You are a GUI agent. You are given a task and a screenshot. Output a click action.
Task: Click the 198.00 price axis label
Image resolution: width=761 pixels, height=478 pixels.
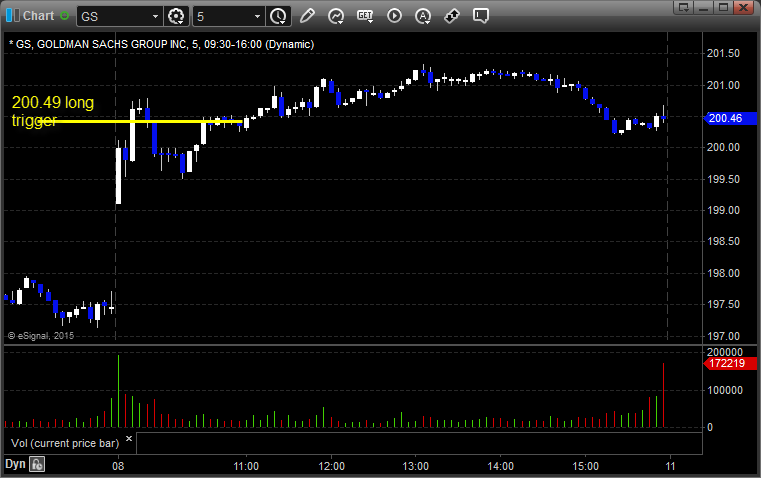pyautogui.click(x=723, y=274)
